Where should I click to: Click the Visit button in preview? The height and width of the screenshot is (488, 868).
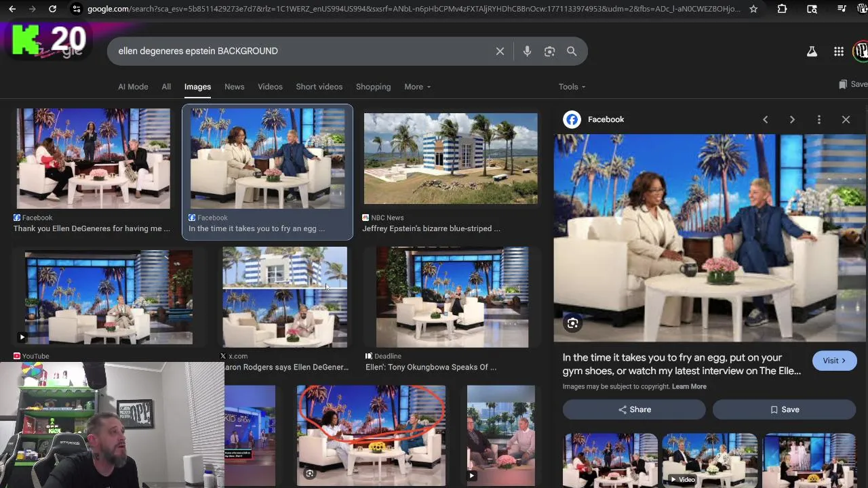tap(834, 361)
